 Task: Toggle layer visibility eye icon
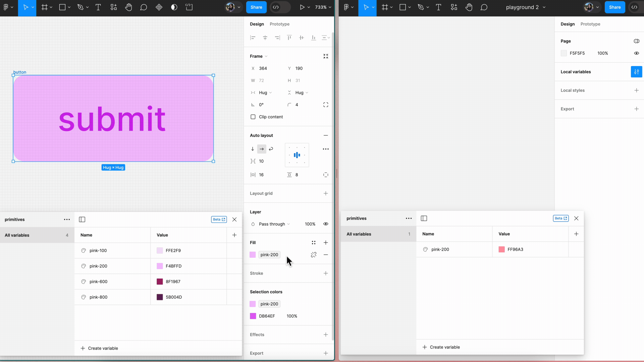pyautogui.click(x=326, y=224)
